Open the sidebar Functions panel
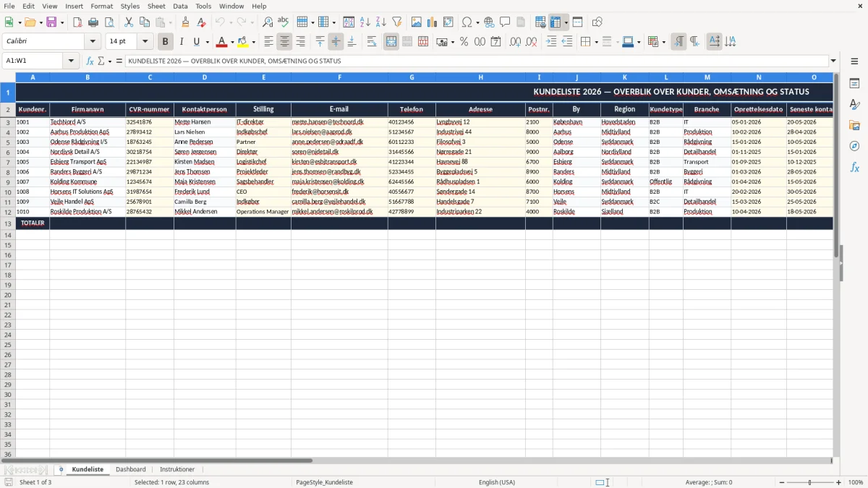 854,167
